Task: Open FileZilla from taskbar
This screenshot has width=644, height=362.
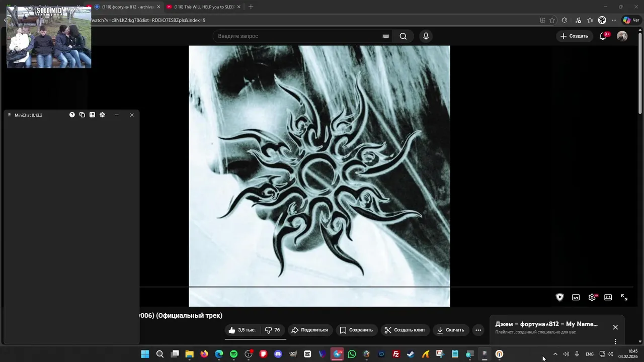Action: tap(396, 354)
